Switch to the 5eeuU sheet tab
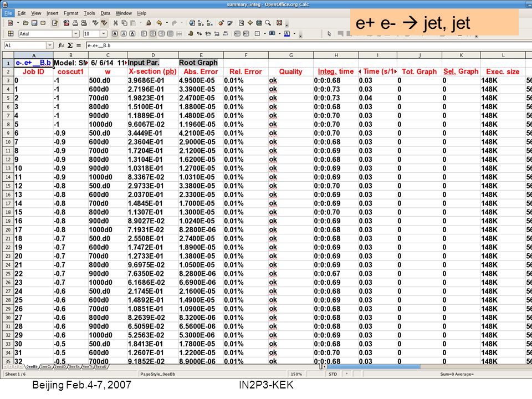 pyautogui.click(x=101, y=366)
